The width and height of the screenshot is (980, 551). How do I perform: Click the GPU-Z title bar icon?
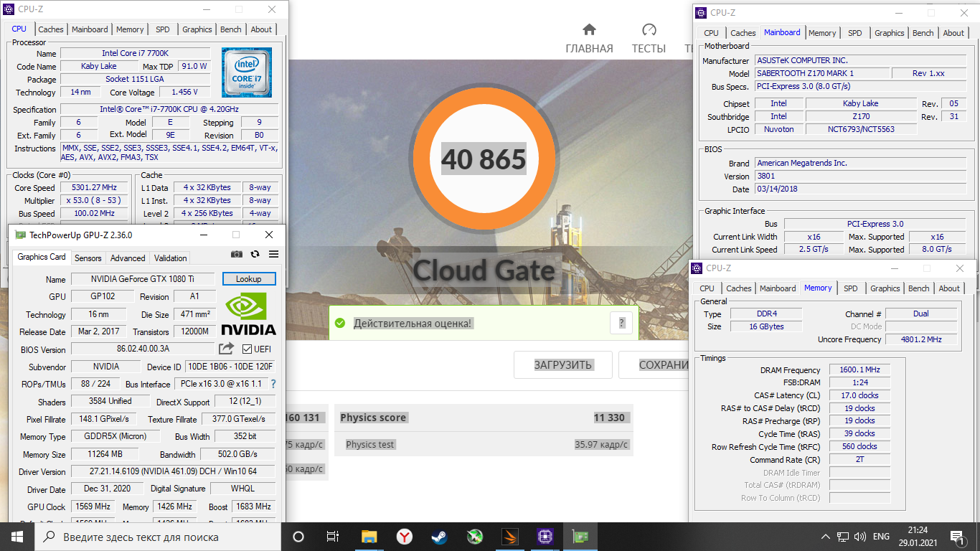[20, 235]
